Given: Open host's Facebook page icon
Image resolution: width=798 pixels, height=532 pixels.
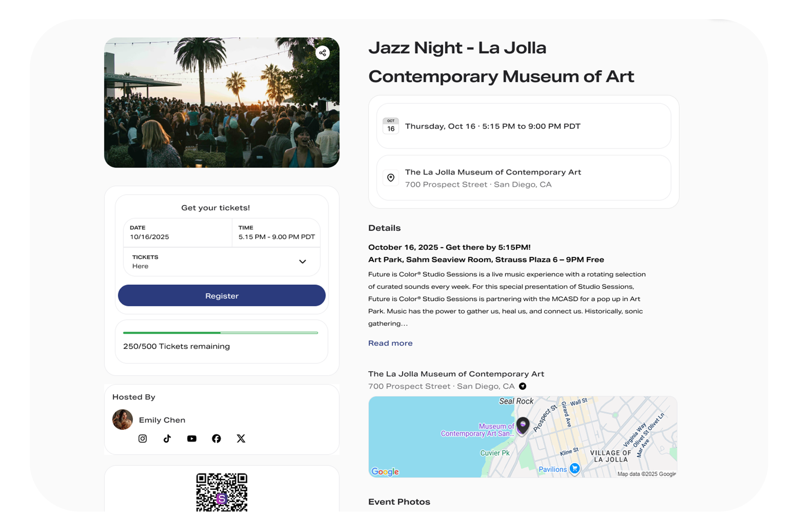Looking at the screenshot, I should (x=216, y=439).
